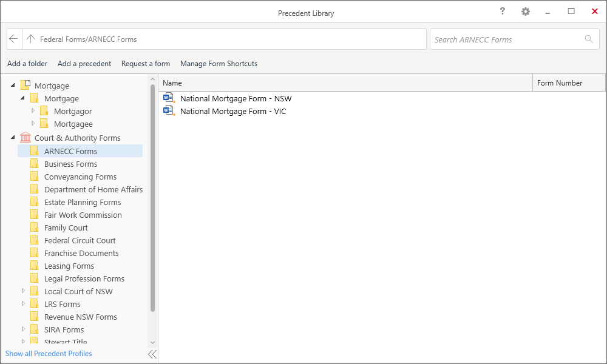Click the Leasing Forms folder icon
The width and height of the screenshot is (607, 364).
(35, 265)
